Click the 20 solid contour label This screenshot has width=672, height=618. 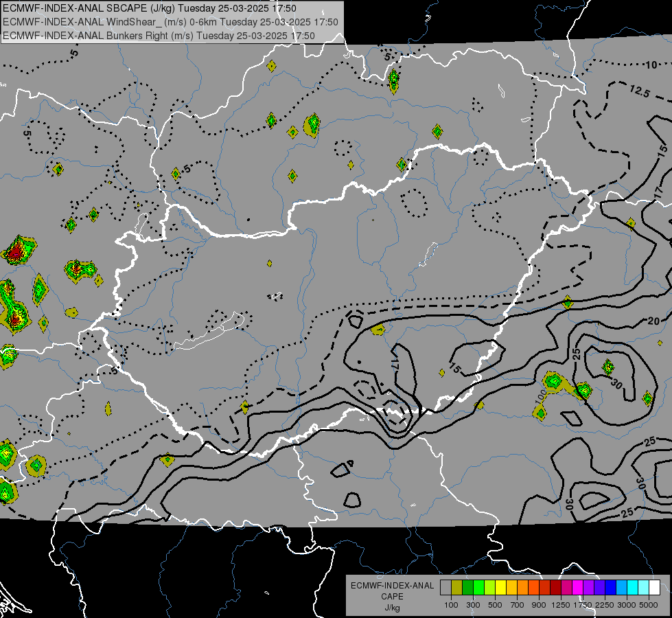pyautogui.click(x=653, y=321)
